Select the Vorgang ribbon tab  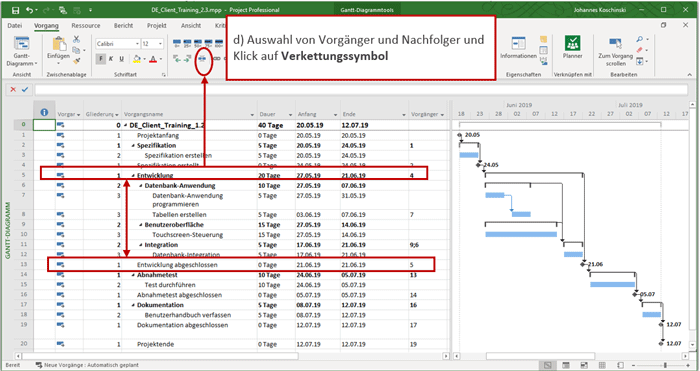[x=46, y=25]
